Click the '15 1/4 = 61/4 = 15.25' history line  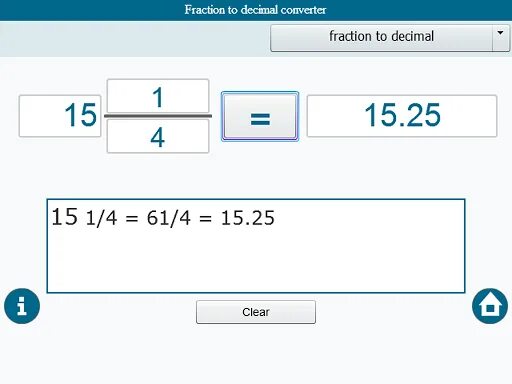[x=163, y=218]
